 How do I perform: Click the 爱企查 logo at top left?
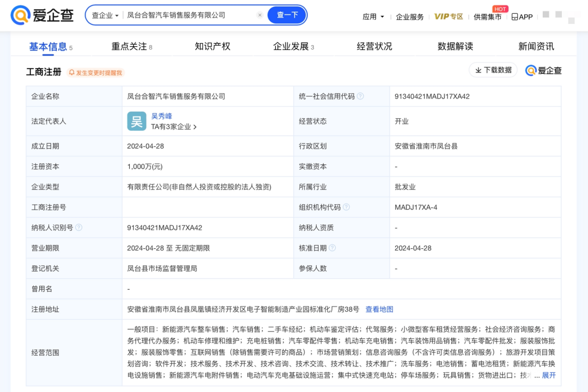(42, 15)
